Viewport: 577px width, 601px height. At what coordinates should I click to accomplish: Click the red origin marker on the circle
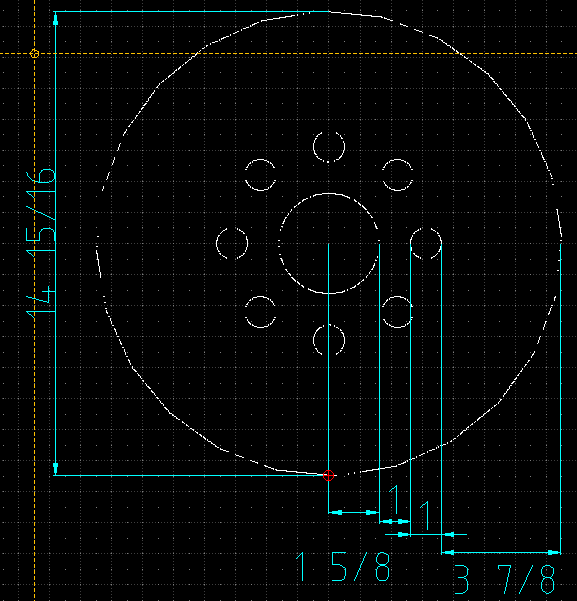click(329, 475)
